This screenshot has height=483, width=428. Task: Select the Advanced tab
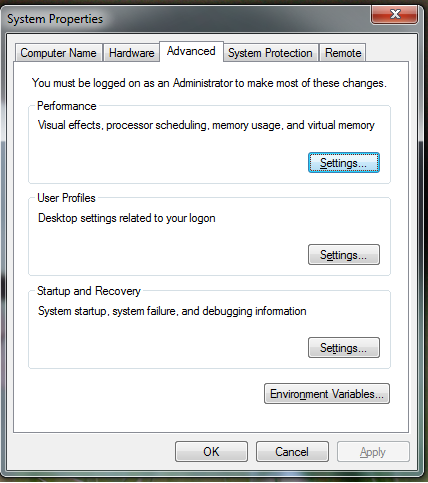pos(191,51)
